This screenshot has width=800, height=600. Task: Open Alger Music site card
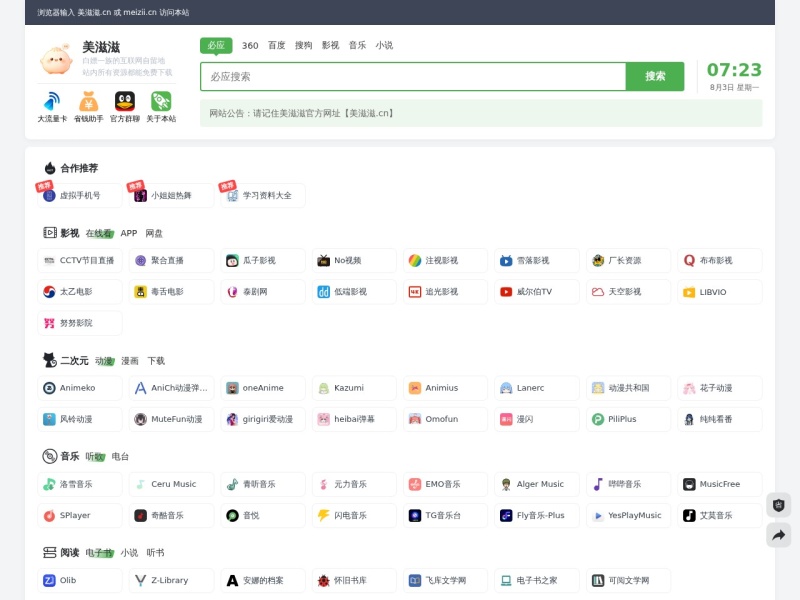pos(537,484)
